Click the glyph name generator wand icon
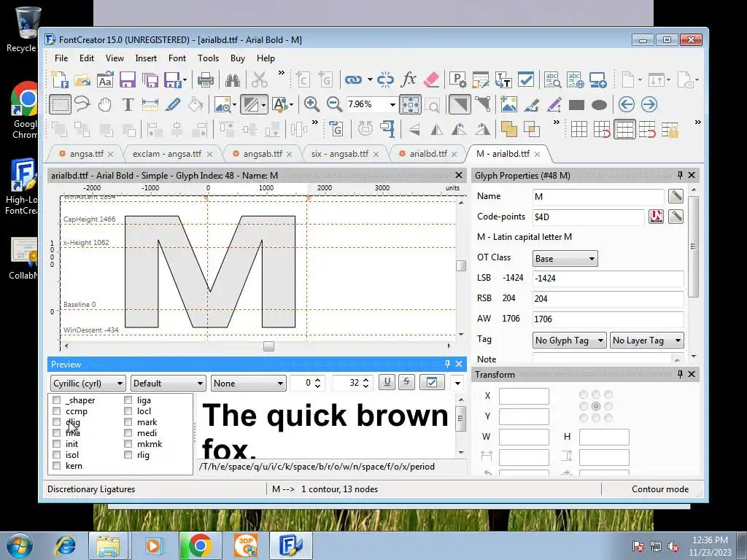Viewport: 747px width, 560px height. (676, 196)
